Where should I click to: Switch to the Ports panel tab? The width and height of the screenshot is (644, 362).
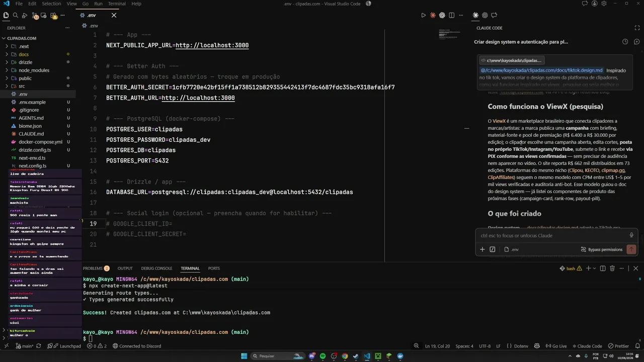pos(214,268)
